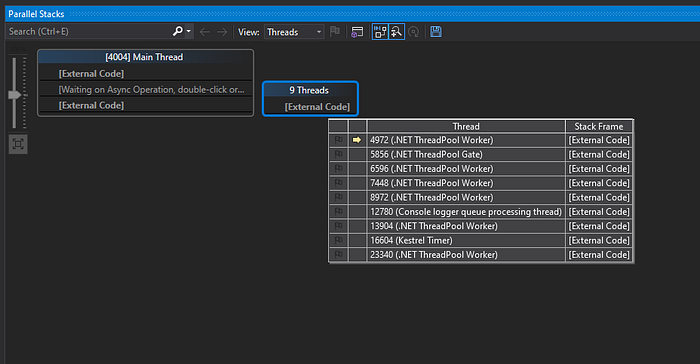Click the Parallel Stacks window title
Image resolution: width=700 pixels, height=364 pixels.
(36, 14)
